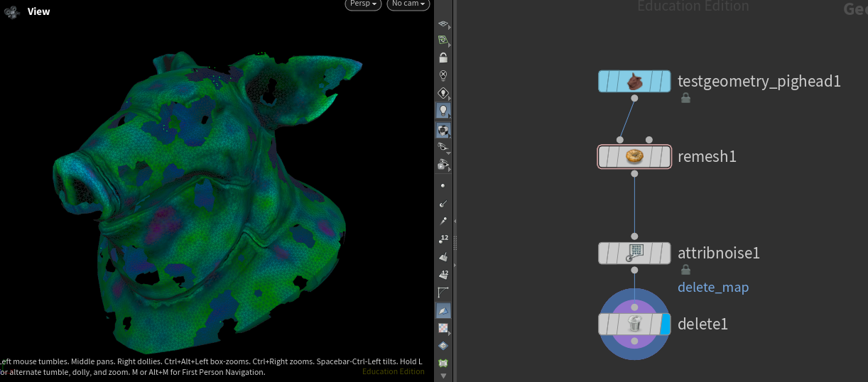Image resolution: width=868 pixels, height=382 pixels.
Task: Click the testgeometry_pighead1 node name label
Action: [759, 82]
